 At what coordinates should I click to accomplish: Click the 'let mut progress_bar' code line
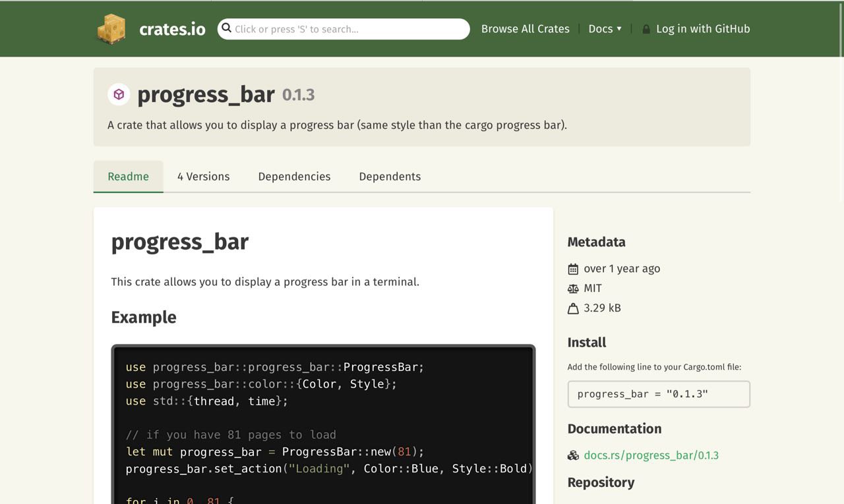275,452
